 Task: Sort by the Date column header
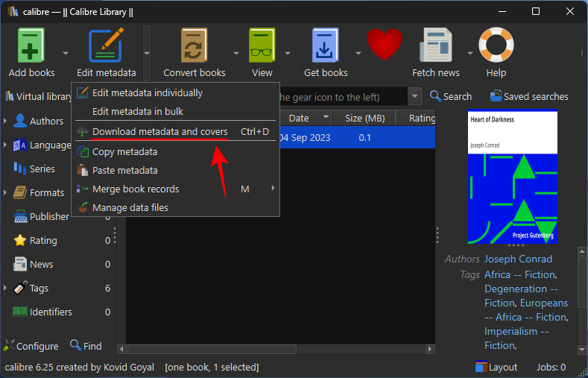click(x=305, y=118)
